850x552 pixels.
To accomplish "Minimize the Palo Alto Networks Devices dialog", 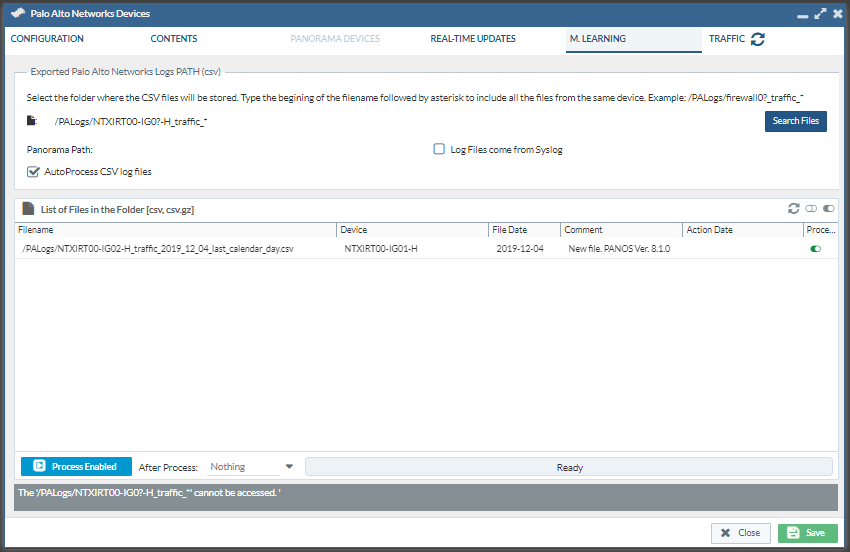I will tap(803, 14).
